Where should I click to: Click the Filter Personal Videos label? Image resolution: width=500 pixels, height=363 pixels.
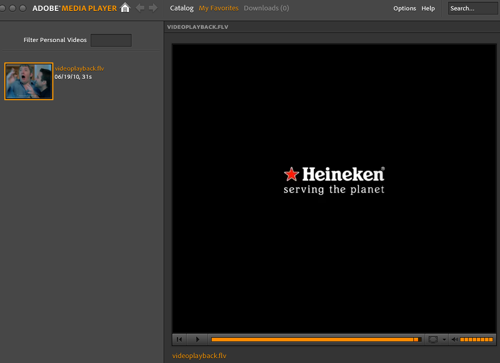tap(55, 40)
